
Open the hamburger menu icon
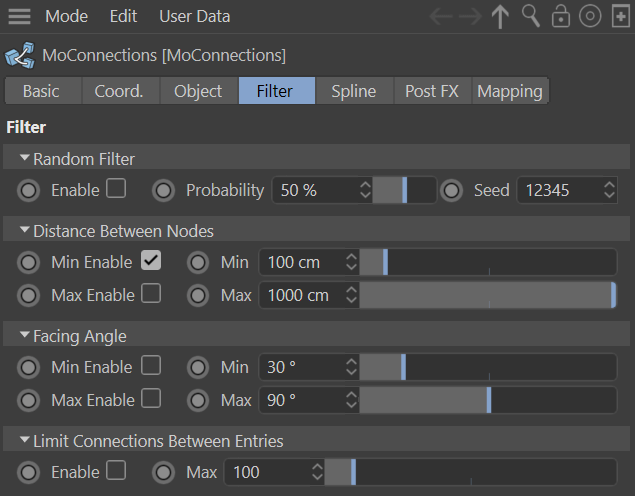pos(19,17)
